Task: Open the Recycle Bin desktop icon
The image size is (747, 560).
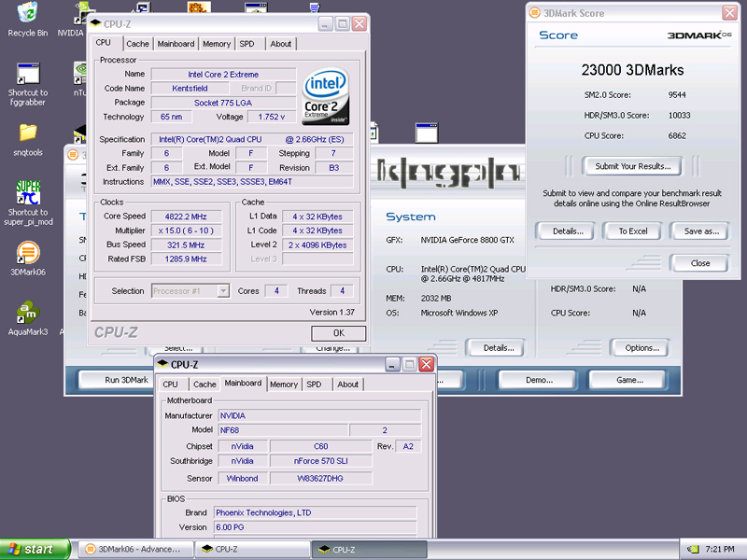Action: point(27,15)
